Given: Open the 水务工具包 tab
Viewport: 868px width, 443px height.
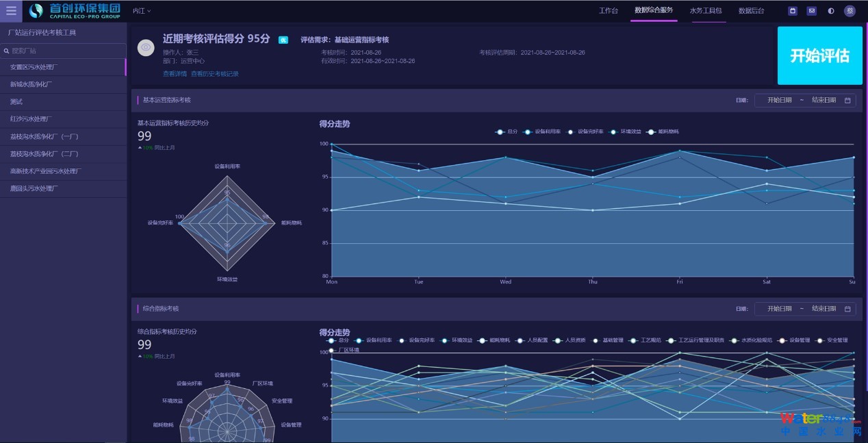Looking at the screenshot, I should click(x=705, y=10).
